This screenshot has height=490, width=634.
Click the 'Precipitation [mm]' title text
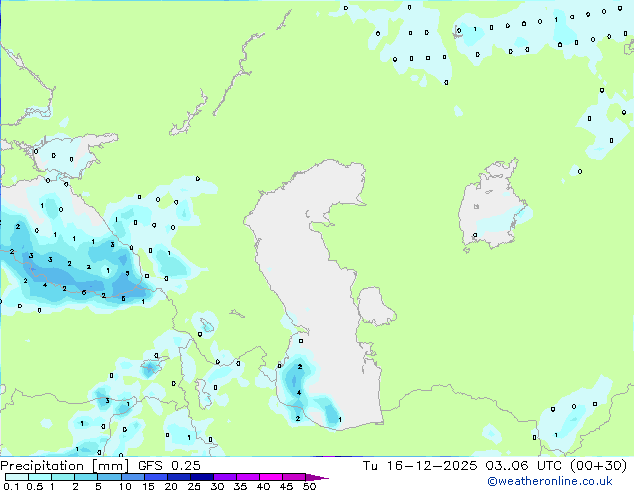[x=65, y=466]
